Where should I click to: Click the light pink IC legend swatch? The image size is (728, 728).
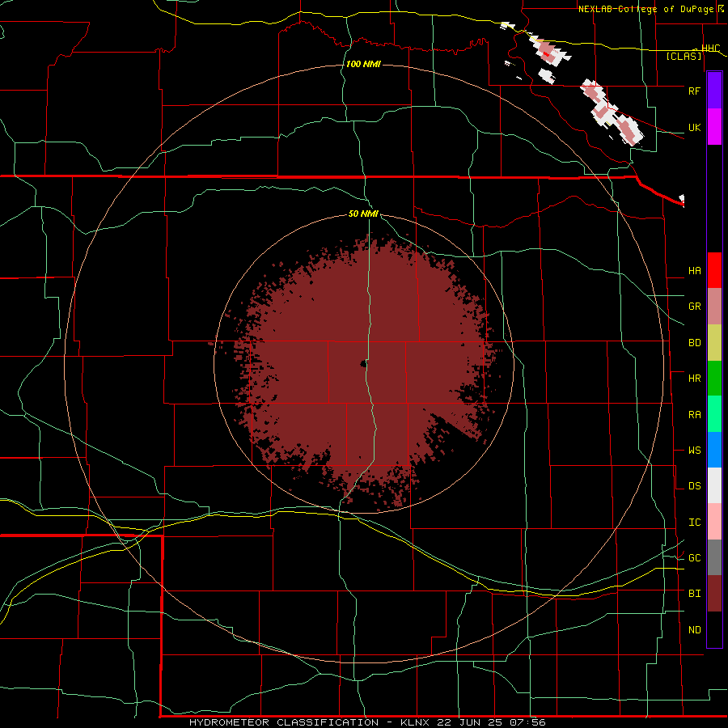(x=714, y=522)
